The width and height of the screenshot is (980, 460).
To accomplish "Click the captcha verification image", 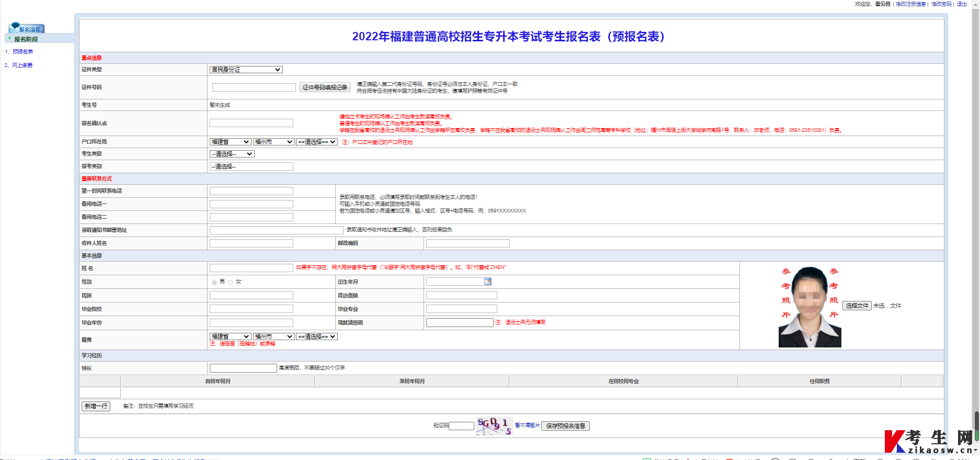I will pos(495,426).
